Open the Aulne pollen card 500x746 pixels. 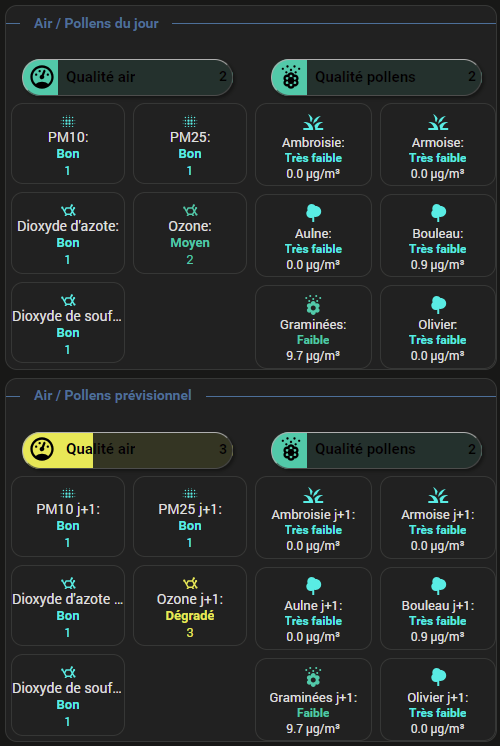click(x=313, y=235)
